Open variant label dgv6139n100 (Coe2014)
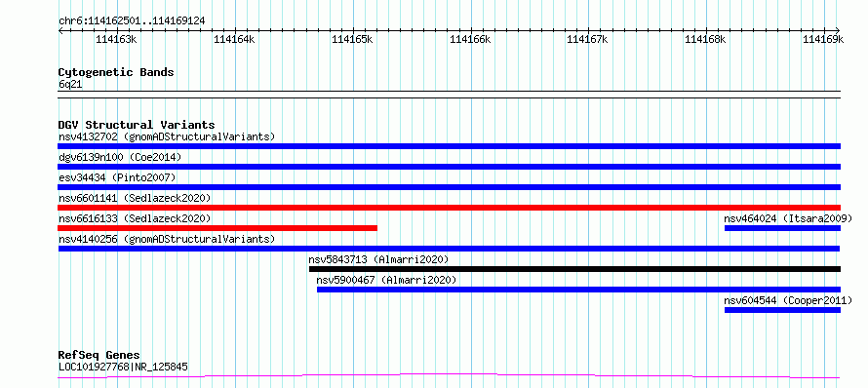 click(120, 157)
